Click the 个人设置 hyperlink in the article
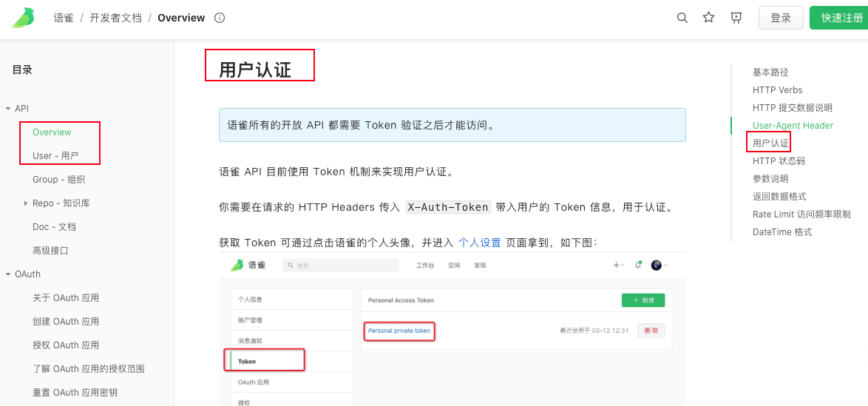 tap(479, 243)
